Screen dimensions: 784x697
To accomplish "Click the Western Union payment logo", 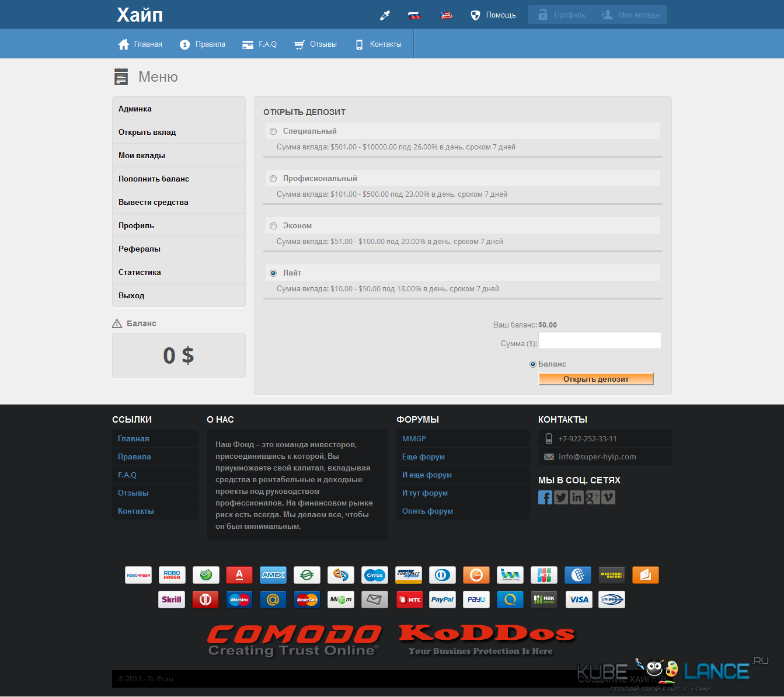I will [612, 575].
